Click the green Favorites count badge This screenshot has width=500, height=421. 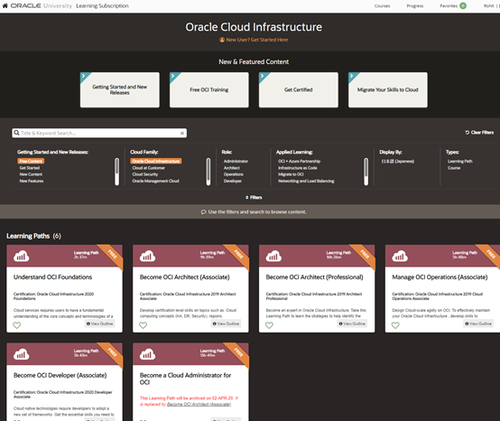tap(463, 6)
